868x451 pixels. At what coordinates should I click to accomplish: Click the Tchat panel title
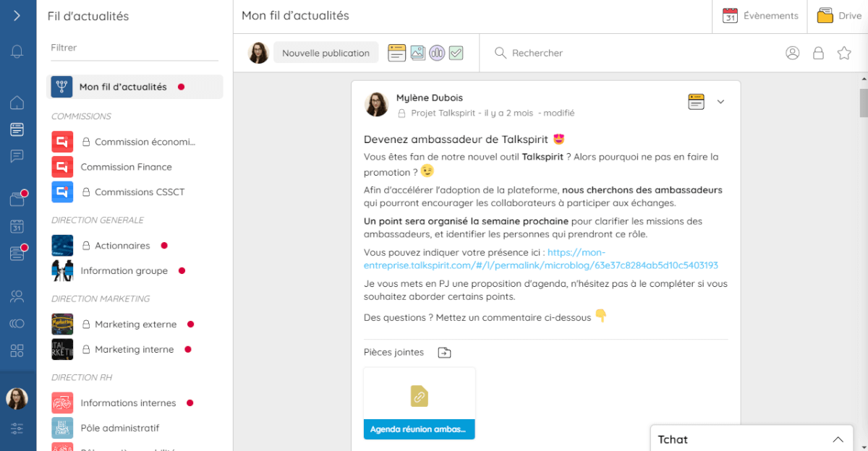(x=673, y=439)
